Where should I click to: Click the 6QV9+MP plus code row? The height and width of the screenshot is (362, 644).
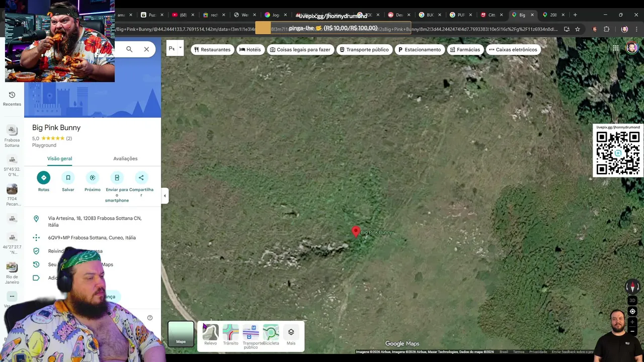pos(93,238)
